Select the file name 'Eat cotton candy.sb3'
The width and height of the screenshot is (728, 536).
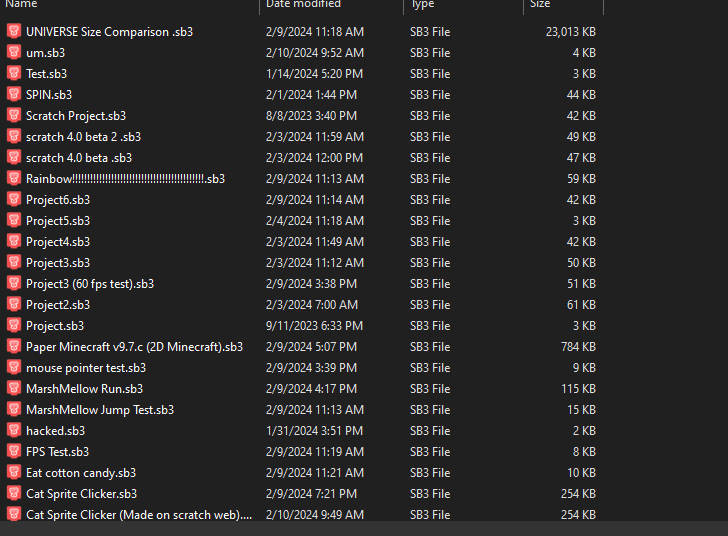[x=81, y=473]
